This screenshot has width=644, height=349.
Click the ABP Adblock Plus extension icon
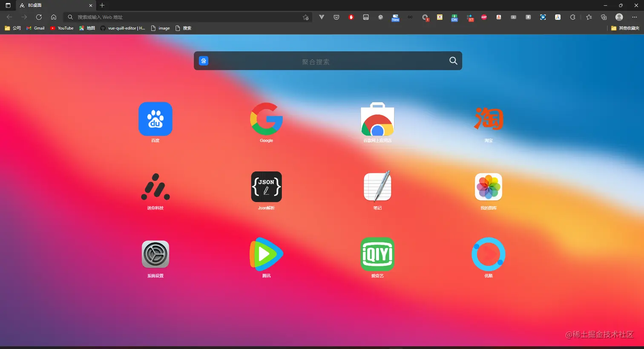(x=484, y=17)
